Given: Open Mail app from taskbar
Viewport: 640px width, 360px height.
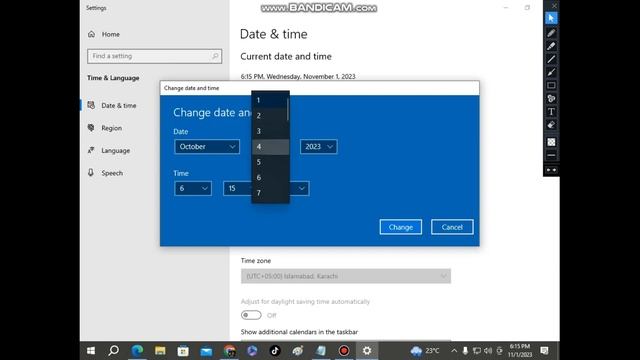Looking at the screenshot, I should (x=206, y=351).
